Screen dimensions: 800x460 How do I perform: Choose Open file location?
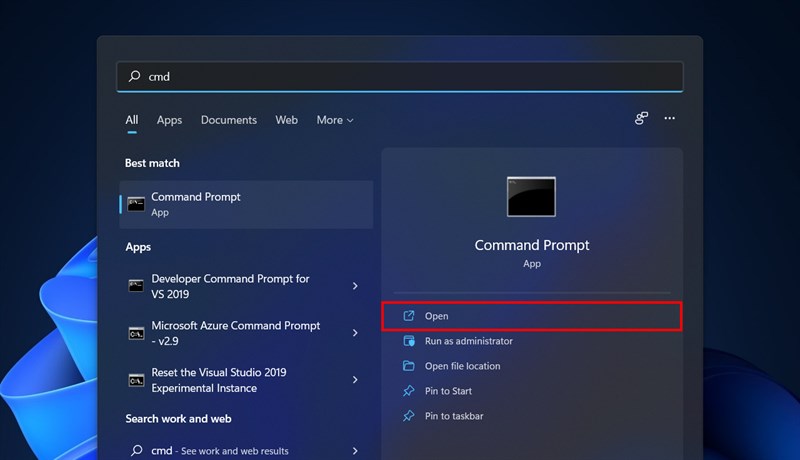(x=532, y=366)
